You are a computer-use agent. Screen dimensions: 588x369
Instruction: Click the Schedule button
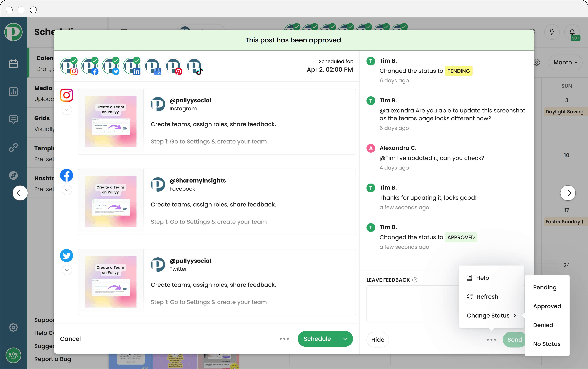pyautogui.click(x=317, y=339)
